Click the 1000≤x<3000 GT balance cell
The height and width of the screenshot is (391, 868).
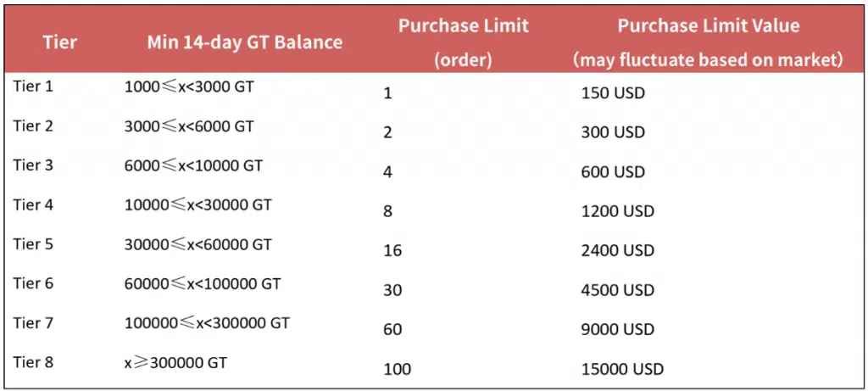click(189, 87)
